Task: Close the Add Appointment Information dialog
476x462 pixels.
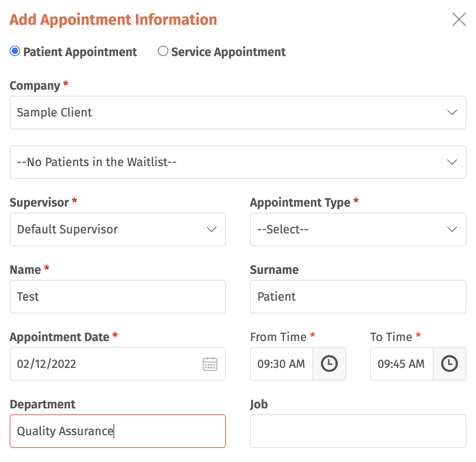Action: (459, 19)
